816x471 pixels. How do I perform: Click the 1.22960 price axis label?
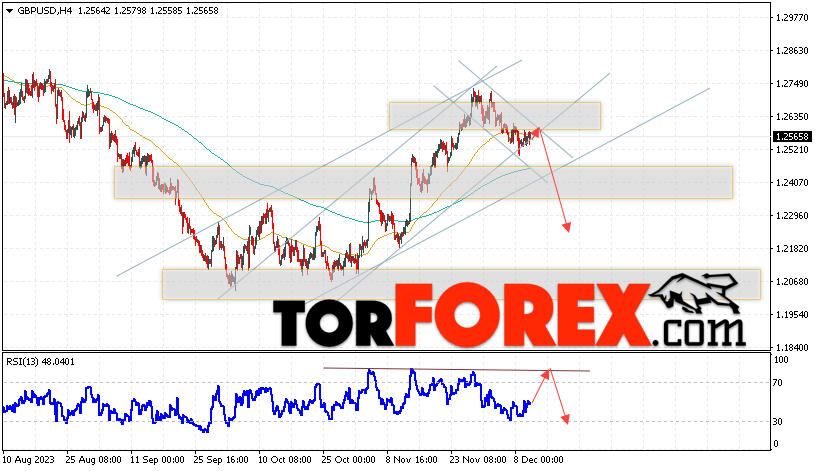[792, 215]
